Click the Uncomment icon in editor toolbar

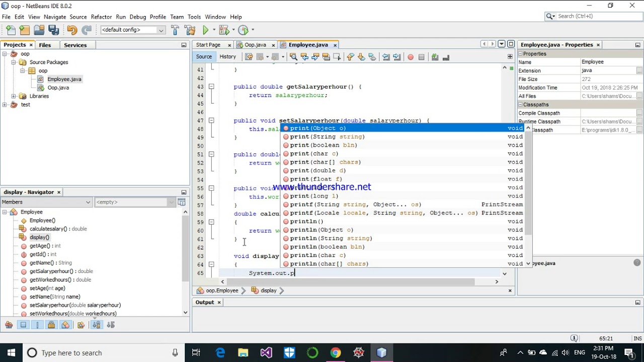[446, 57]
